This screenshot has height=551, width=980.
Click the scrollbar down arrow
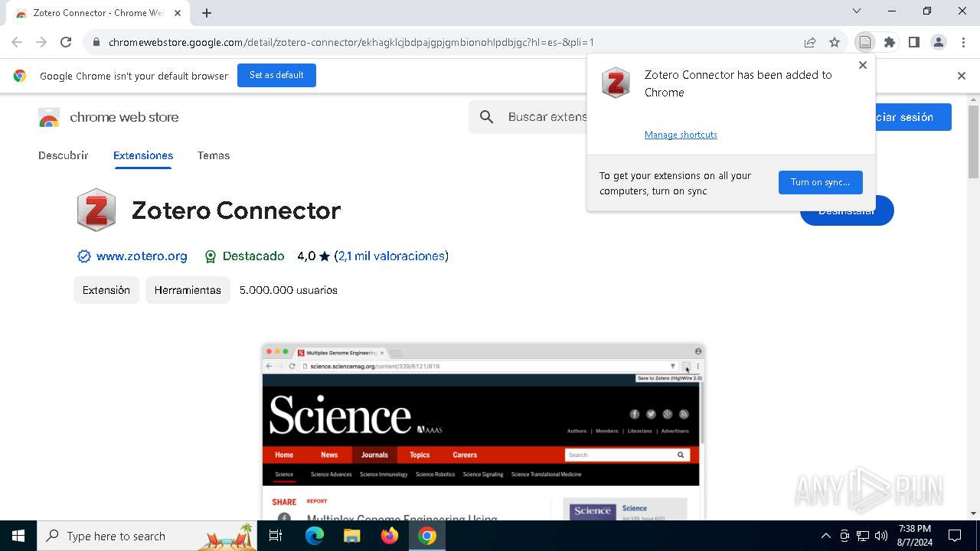tap(973, 514)
